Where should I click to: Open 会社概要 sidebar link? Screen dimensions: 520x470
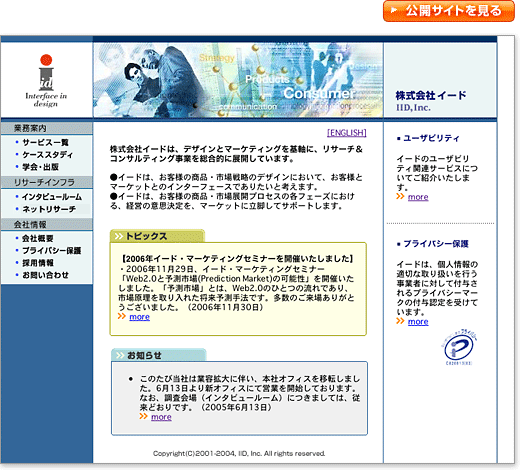click(x=38, y=238)
